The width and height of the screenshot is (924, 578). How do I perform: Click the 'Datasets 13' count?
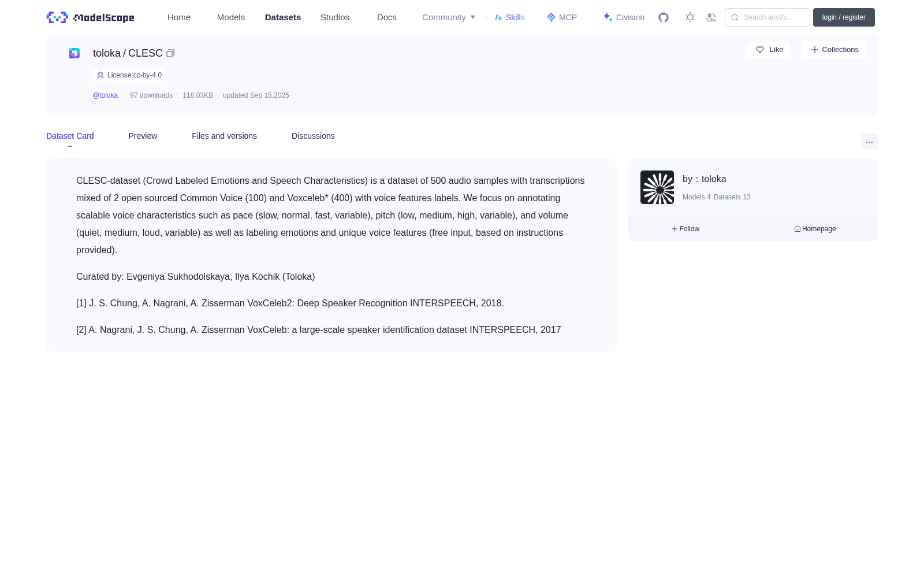coord(732,197)
